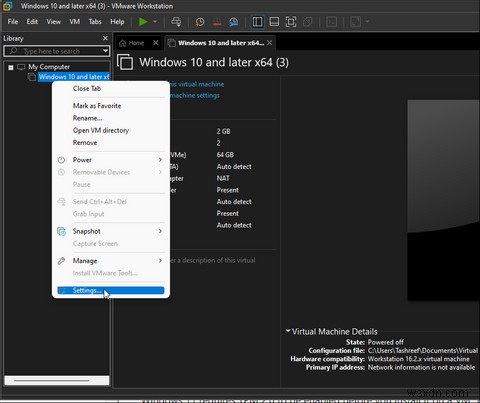Click the Take Snapshot clock icon
Screen dimensions: 480x403
pos(200,22)
